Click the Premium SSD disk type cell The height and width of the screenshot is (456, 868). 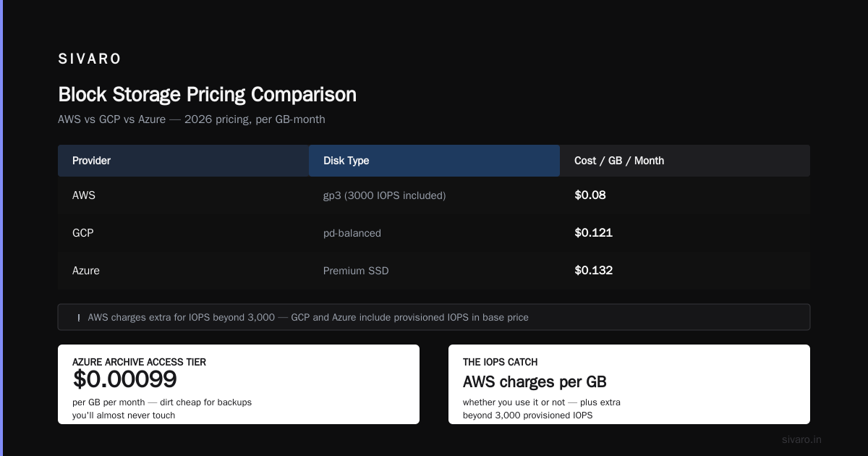pos(356,271)
